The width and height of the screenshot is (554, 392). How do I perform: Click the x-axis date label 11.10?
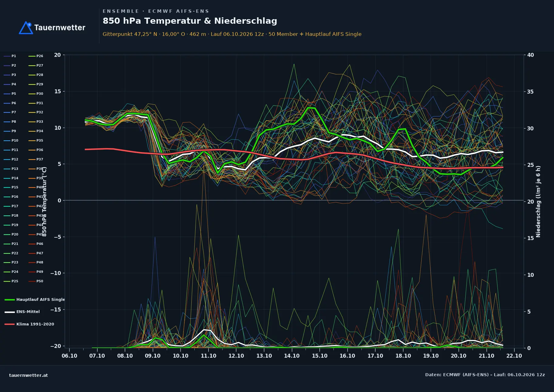208,356
